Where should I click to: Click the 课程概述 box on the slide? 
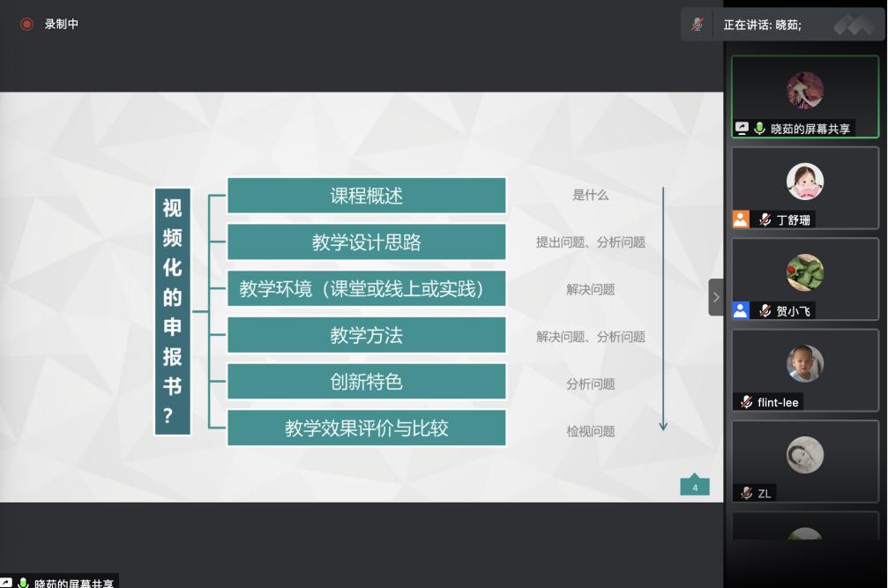click(x=366, y=196)
